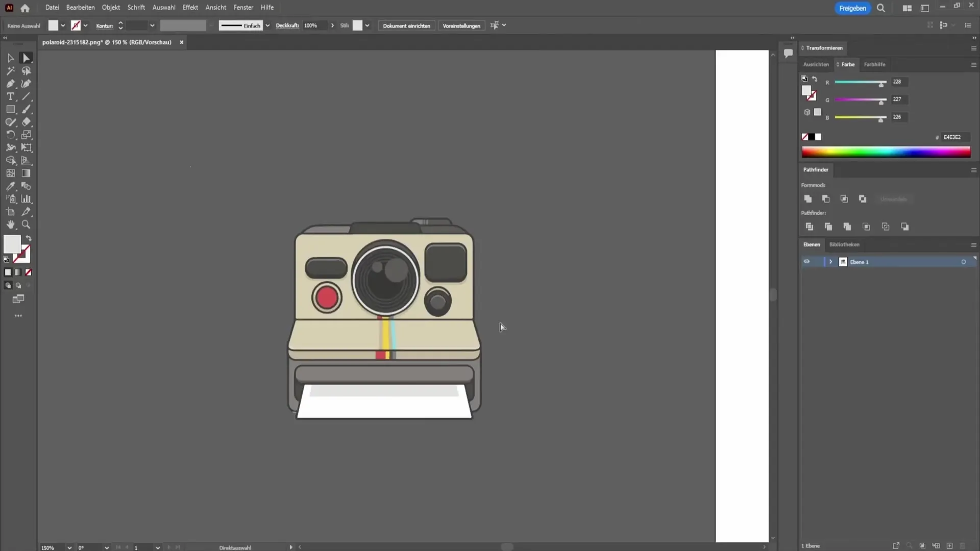Select the Type tool
Screen dimensions: 980x551
11,96
